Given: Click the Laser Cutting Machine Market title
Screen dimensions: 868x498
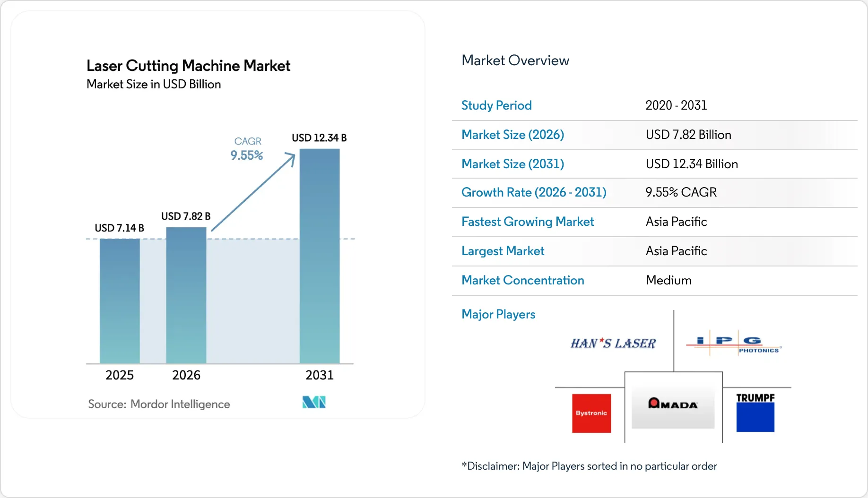Looking at the screenshot, I should coord(188,66).
